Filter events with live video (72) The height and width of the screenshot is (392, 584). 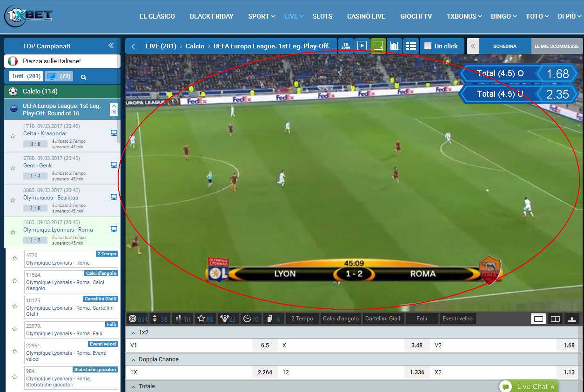pyautogui.click(x=59, y=76)
